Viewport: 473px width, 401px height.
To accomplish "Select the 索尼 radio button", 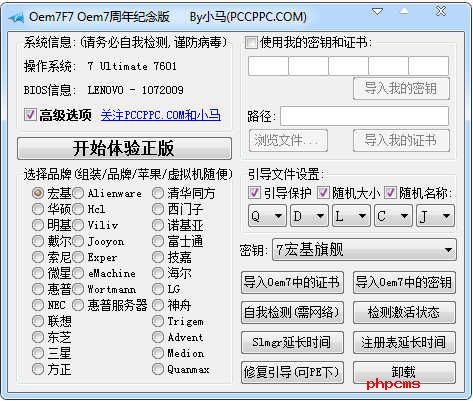I will [x=38, y=257].
